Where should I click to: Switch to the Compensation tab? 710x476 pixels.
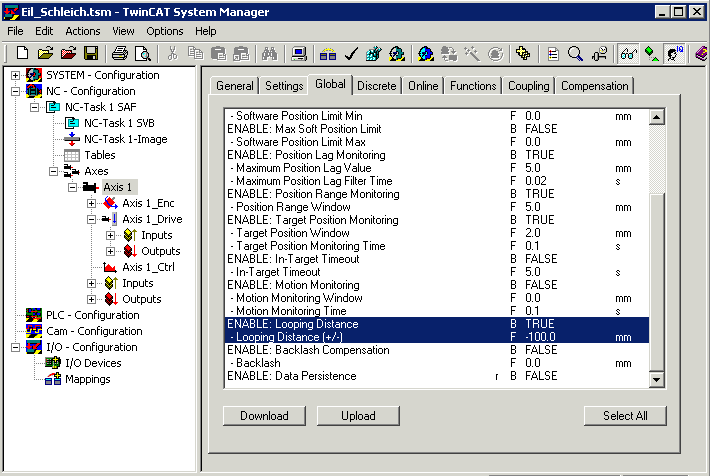point(595,86)
